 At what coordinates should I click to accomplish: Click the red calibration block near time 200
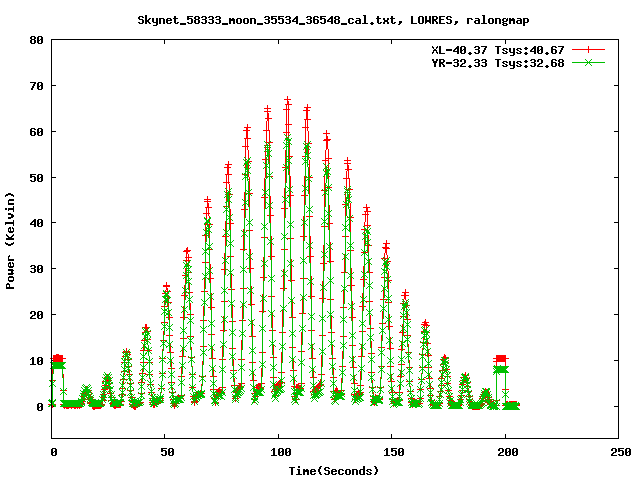[x=500, y=359]
